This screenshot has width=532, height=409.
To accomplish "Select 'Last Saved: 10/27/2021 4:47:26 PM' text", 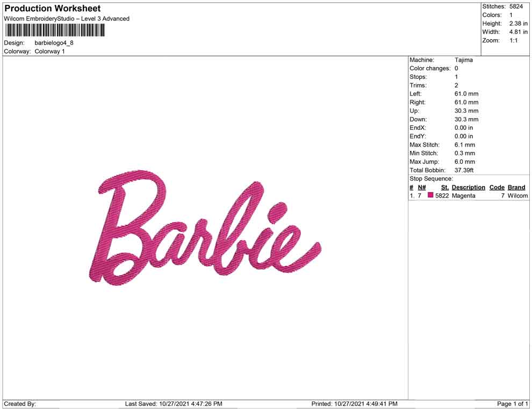I will coord(174,404).
